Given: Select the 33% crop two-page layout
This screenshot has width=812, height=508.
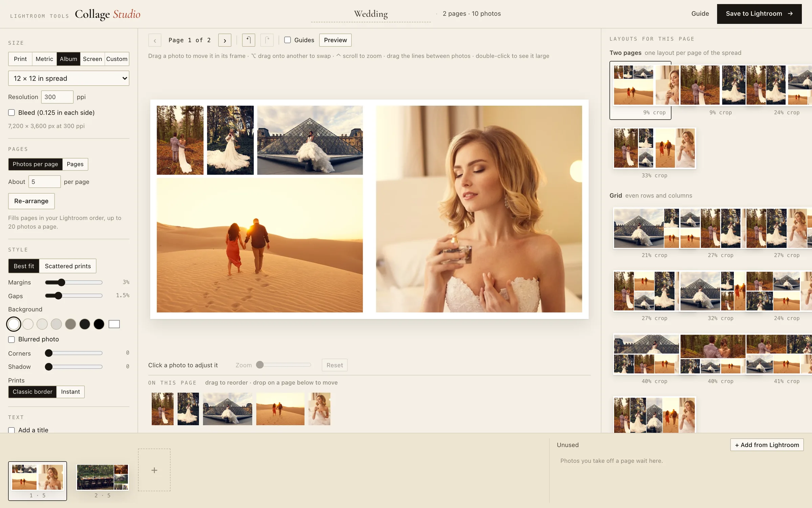Looking at the screenshot, I should (x=654, y=148).
